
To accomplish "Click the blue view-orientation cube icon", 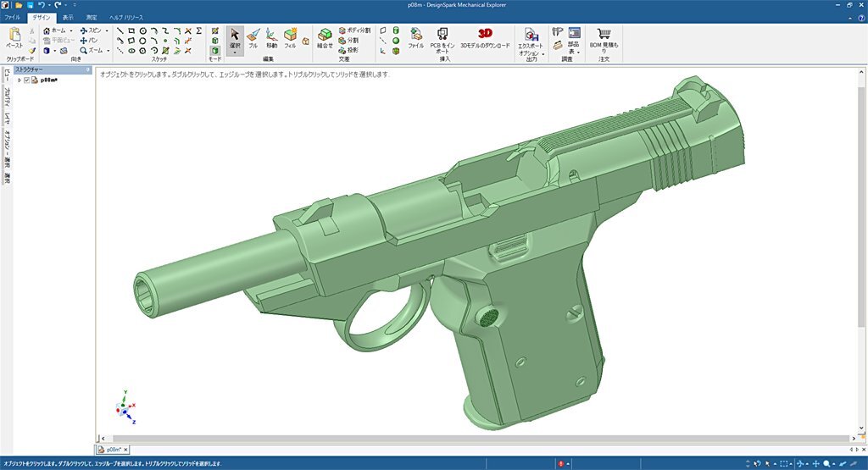I will pos(47,50).
